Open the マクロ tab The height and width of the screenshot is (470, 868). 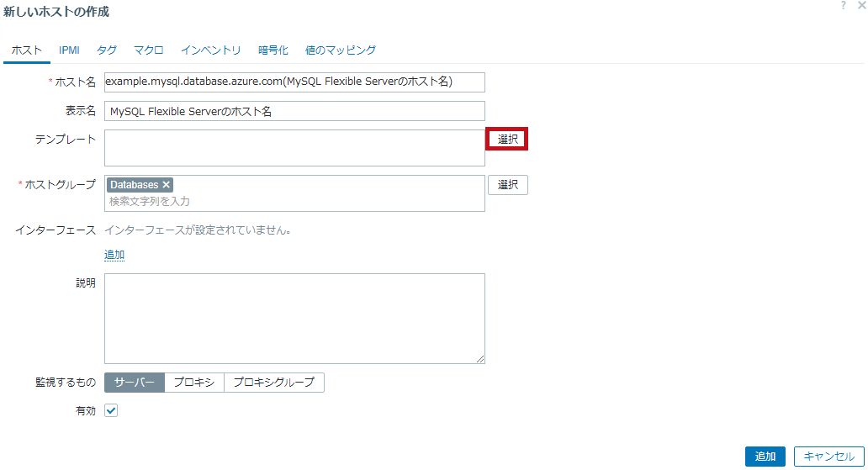coord(149,50)
